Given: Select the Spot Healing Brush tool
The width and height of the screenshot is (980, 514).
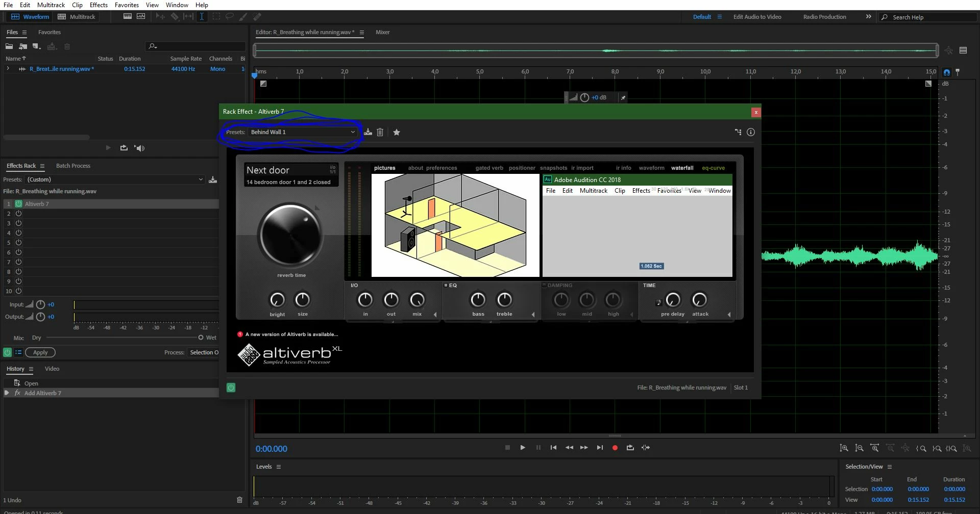Looking at the screenshot, I should tap(257, 17).
